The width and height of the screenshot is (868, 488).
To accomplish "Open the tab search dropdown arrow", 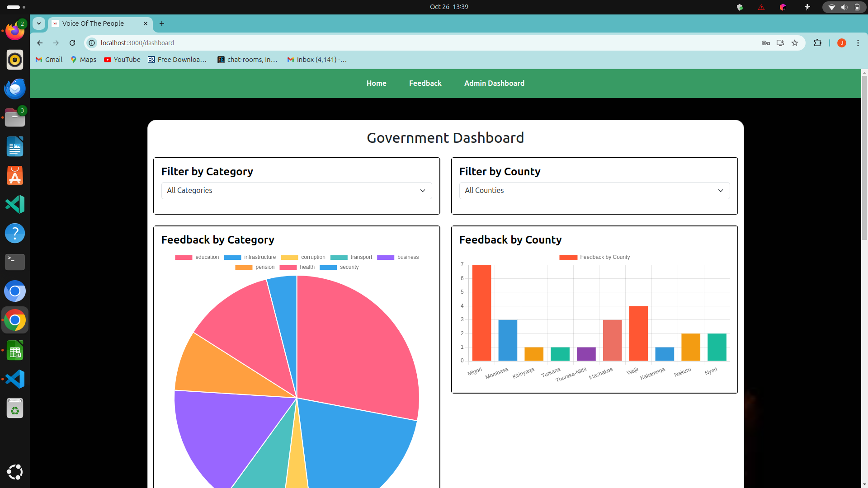I will point(39,23).
